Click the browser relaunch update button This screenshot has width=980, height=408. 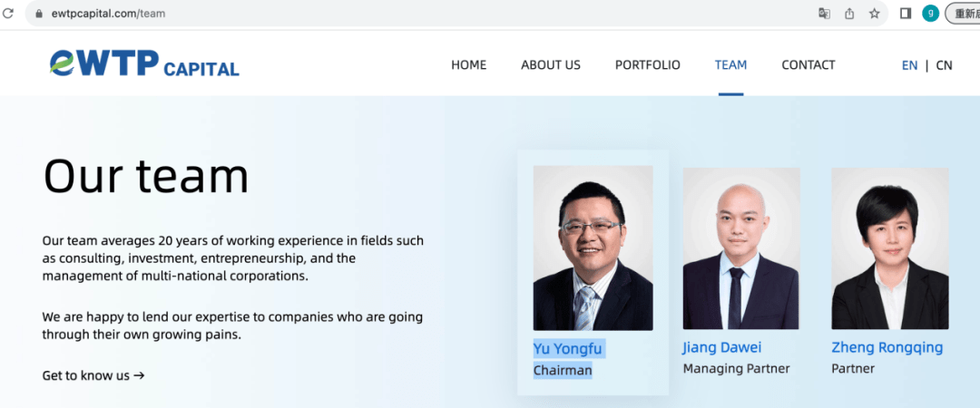pos(964,14)
